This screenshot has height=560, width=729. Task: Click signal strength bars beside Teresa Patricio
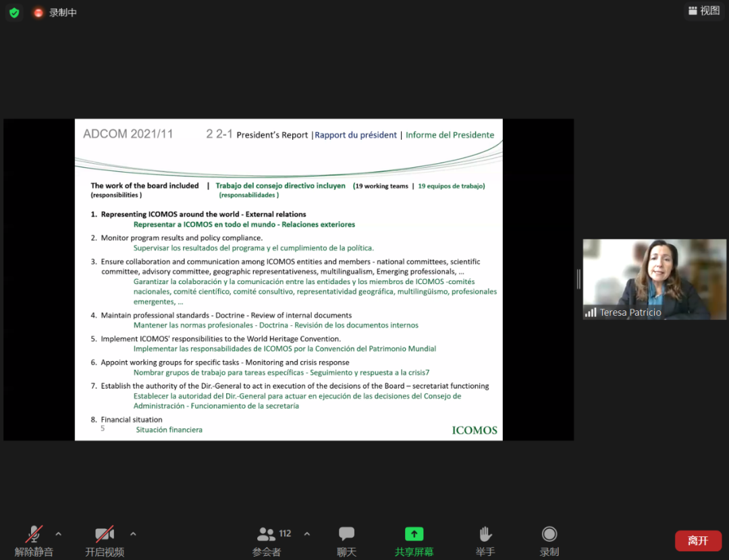click(591, 312)
